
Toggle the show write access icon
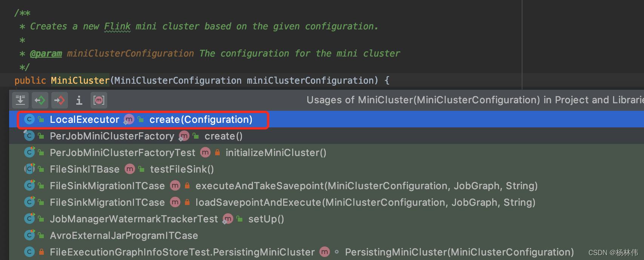(60, 100)
